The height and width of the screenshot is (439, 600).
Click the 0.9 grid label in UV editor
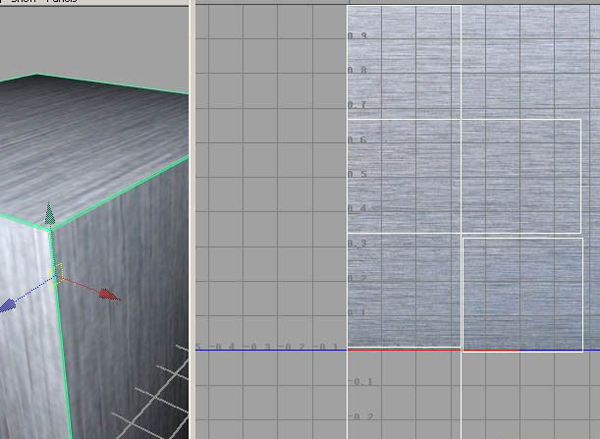pyautogui.click(x=357, y=36)
